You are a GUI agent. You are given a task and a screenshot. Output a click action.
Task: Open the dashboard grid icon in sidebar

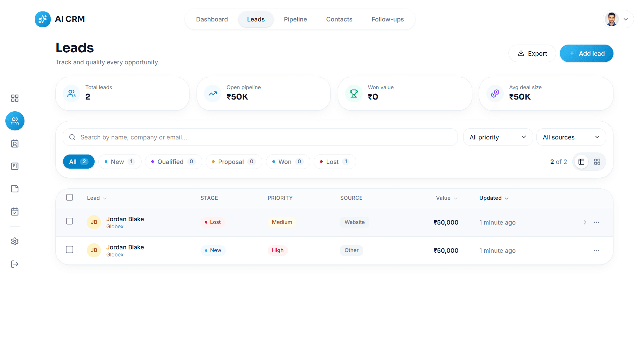[x=15, y=98]
